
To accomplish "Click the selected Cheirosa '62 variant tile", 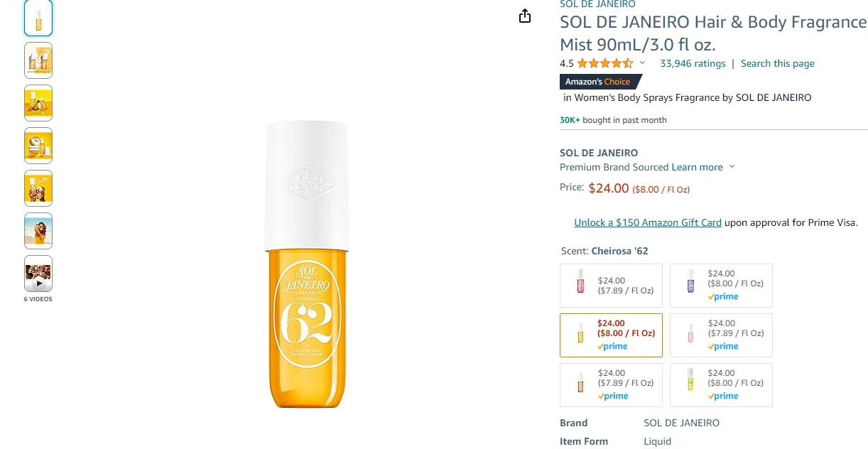I will coord(611,335).
